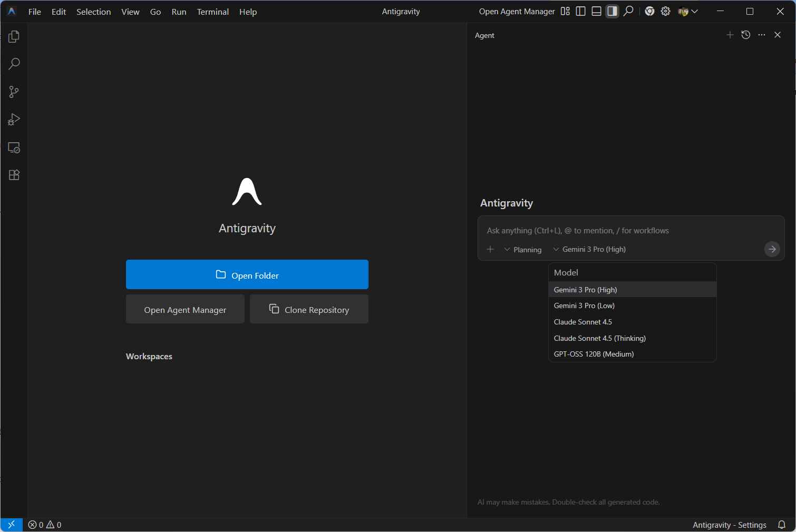This screenshot has width=796, height=532.
Task: Toggle the Agent secondary side bar
Action: pos(612,12)
